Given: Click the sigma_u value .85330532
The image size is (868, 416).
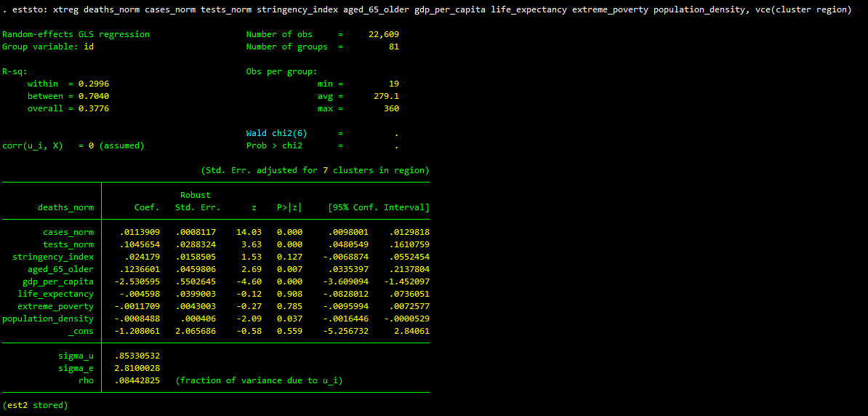Looking at the screenshot, I should [137, 356].
